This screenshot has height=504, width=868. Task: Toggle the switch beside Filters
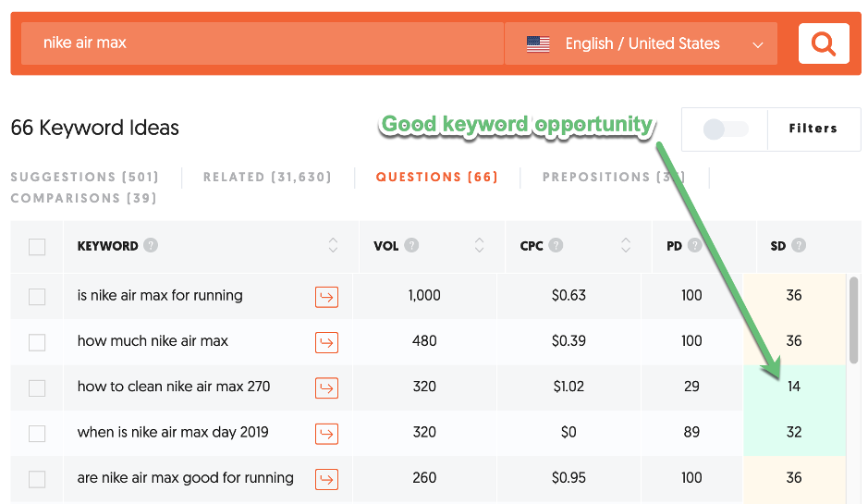[x=725, y=129]
